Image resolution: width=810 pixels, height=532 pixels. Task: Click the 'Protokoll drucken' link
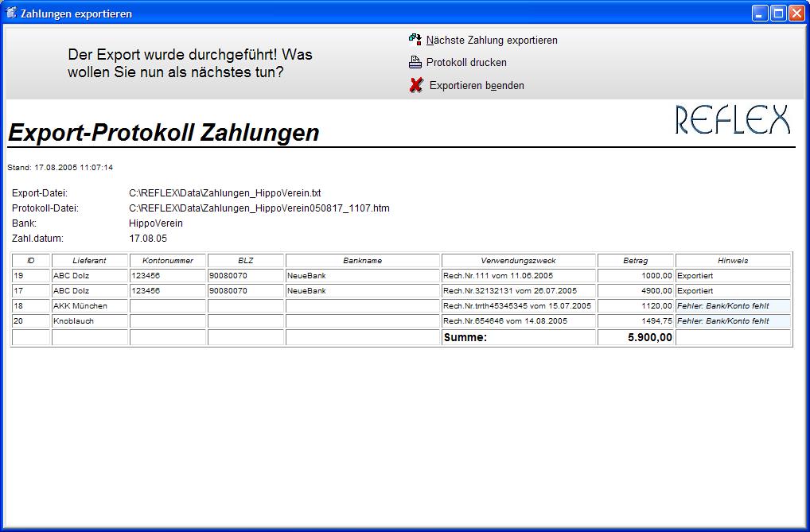(x=466, y=63)
